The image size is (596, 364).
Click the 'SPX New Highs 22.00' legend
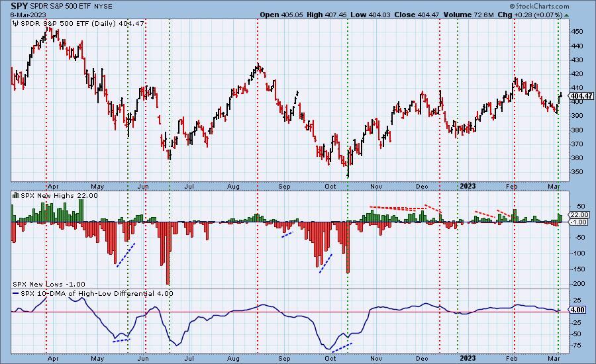coord(59,195)
